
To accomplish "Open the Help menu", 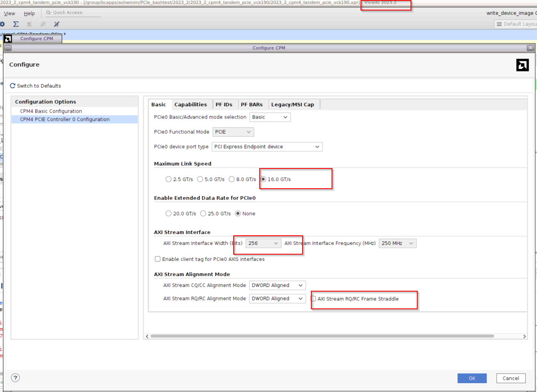I will click(29, 13).
